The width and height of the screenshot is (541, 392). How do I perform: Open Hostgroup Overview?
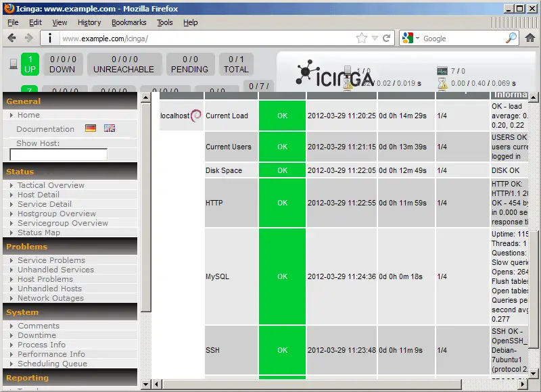[57, 214]
